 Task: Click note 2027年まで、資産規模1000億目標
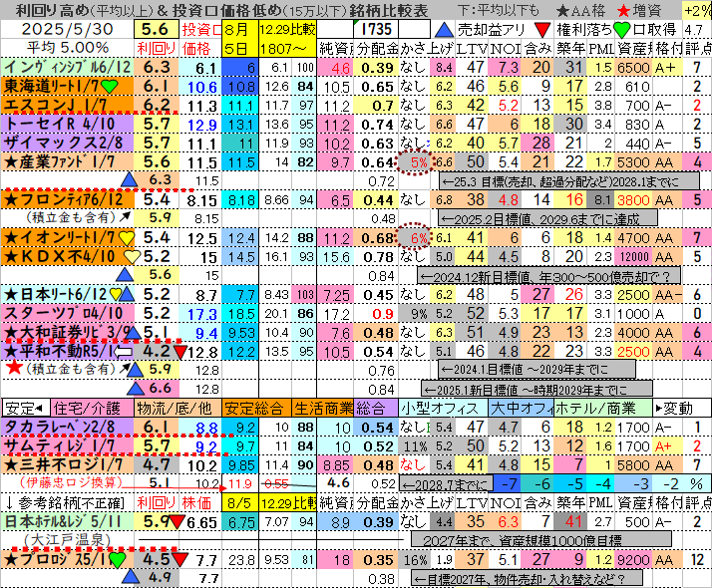point(540,540)
